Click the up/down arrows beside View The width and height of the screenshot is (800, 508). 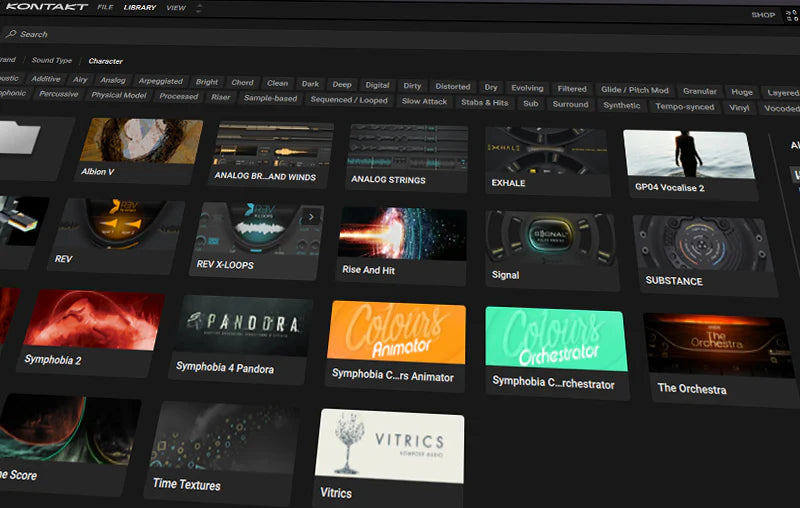pos(198,8)
